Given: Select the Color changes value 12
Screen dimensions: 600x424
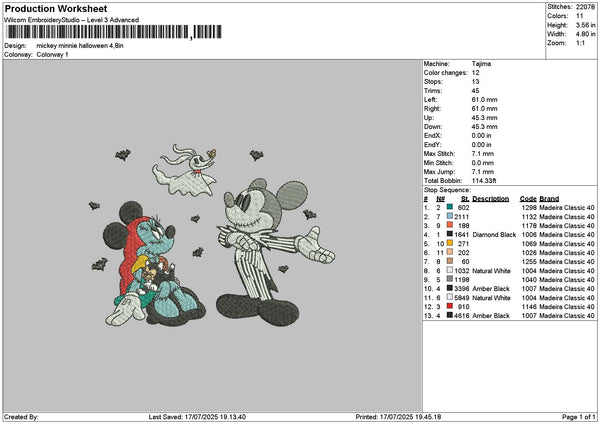Looking at the screenshot, I should tap(475, 73).
